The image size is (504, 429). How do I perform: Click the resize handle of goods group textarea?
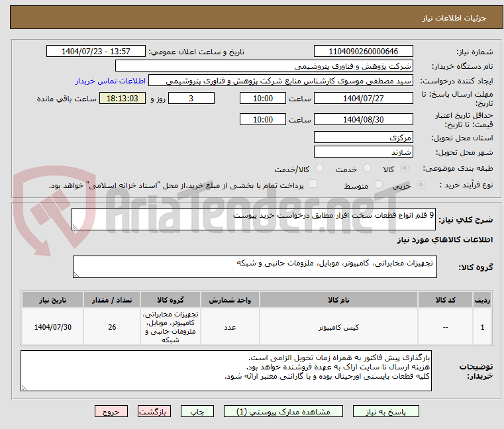click(76, 275)
